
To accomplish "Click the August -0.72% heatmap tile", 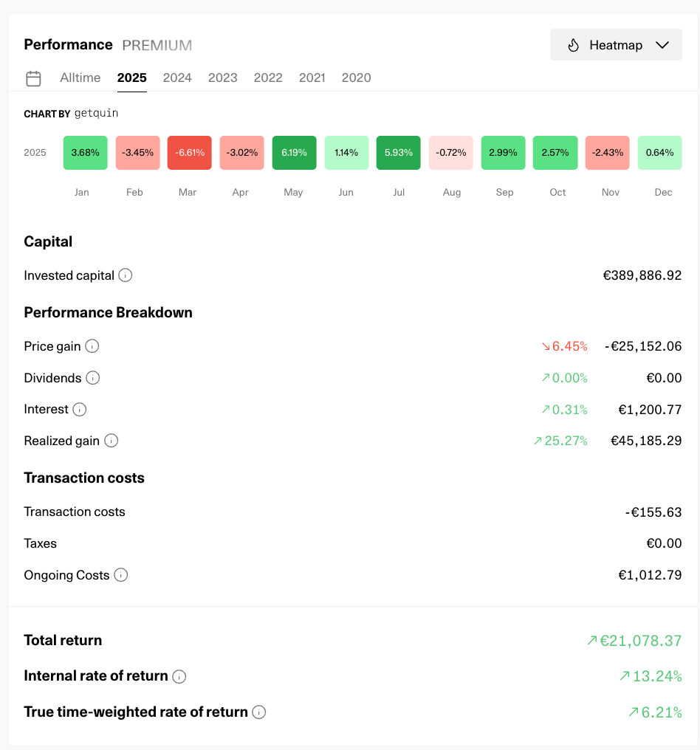I will [451, 153].
